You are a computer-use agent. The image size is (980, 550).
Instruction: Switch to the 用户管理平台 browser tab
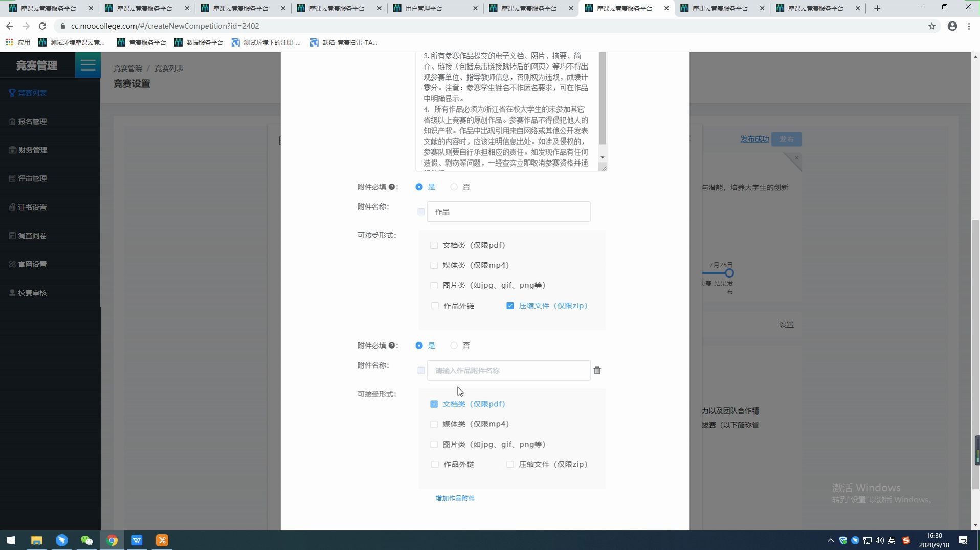tap(435, 8)
